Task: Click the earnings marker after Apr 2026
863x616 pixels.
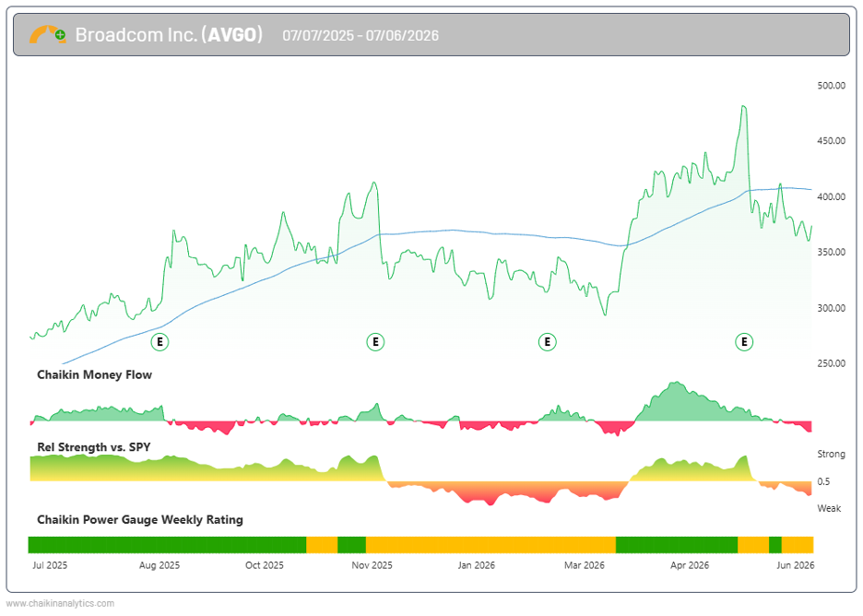Action: click(x=744, y=342)
